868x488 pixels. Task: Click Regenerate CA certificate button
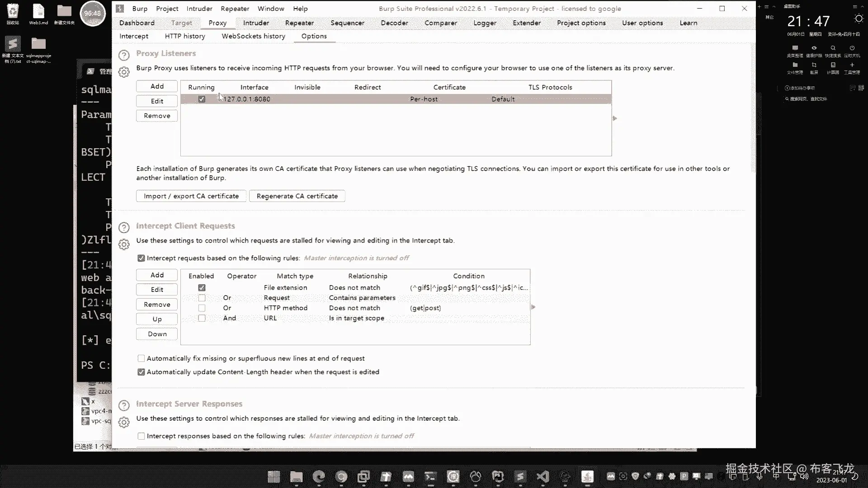pyautogui.click(x=297, y=196)
